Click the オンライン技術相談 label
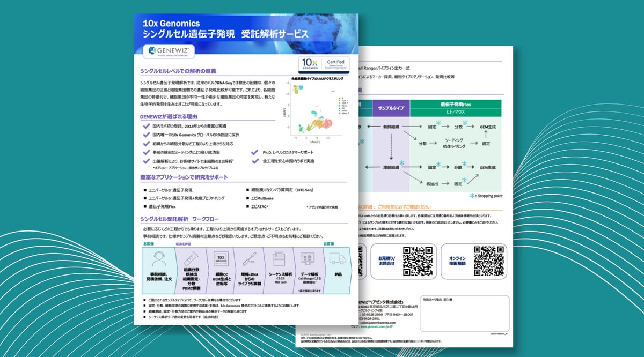The height and width of the screenshot is (357, 644). (458, 260)
